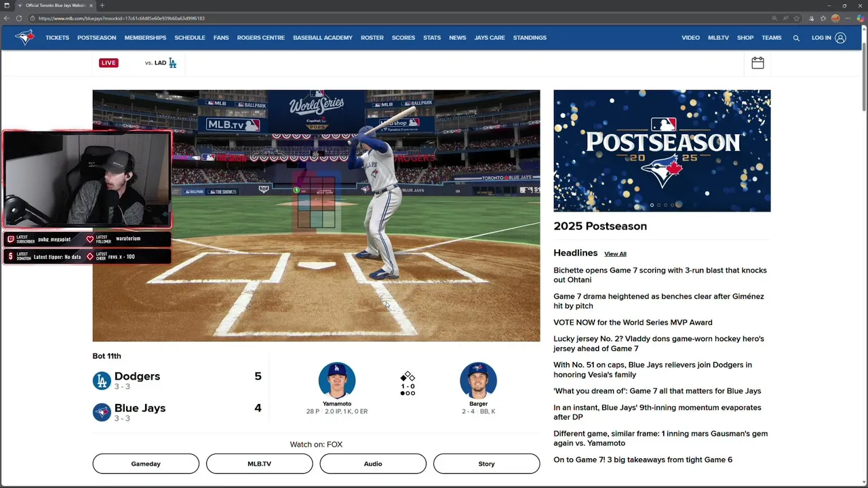Open browser settings and more menu
Screen dimensions: 868x488
(x=848, y=18)
